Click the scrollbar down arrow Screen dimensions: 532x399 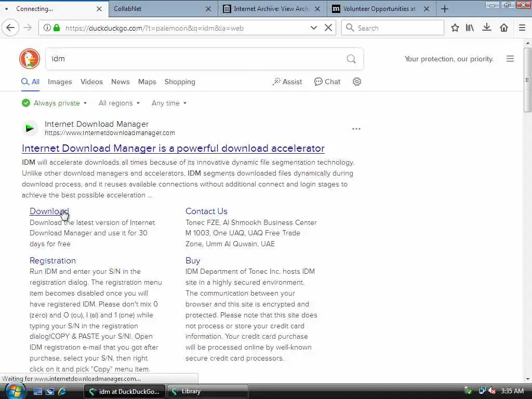coord(527,379)
